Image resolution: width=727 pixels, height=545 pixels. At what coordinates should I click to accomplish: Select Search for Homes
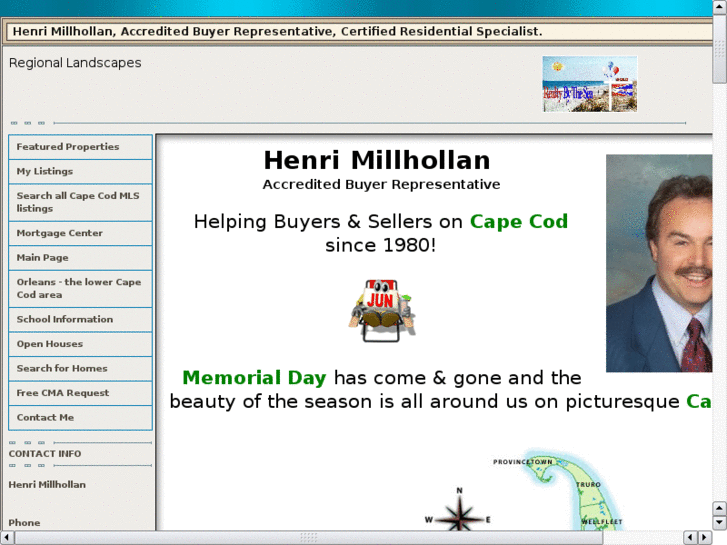[80, 369]
